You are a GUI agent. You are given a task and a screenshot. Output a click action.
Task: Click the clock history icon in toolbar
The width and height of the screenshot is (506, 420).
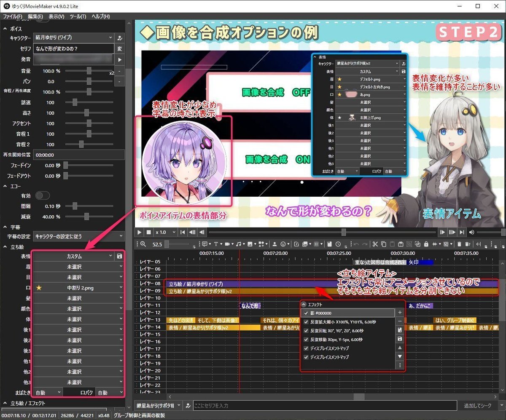point(338,244)
